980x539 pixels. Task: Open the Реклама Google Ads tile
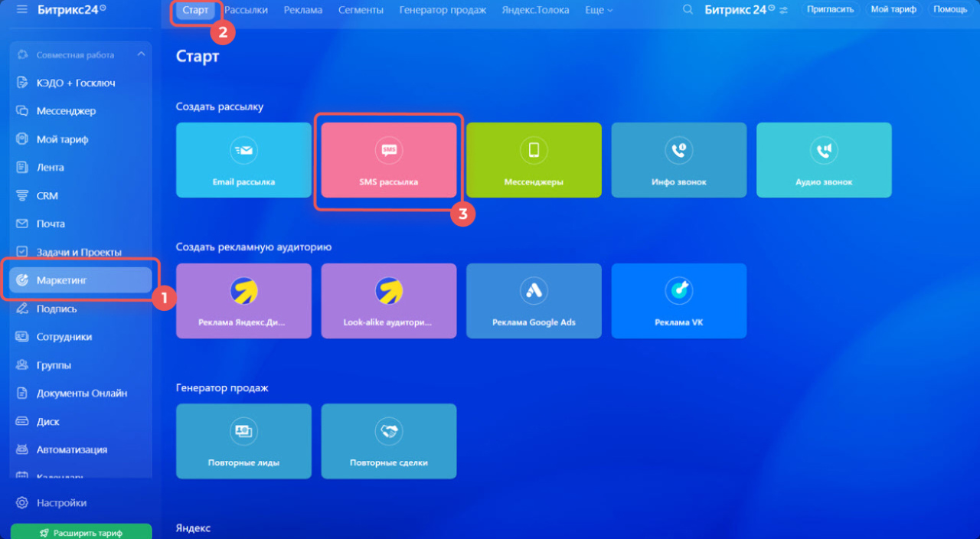tap(534, 301)
